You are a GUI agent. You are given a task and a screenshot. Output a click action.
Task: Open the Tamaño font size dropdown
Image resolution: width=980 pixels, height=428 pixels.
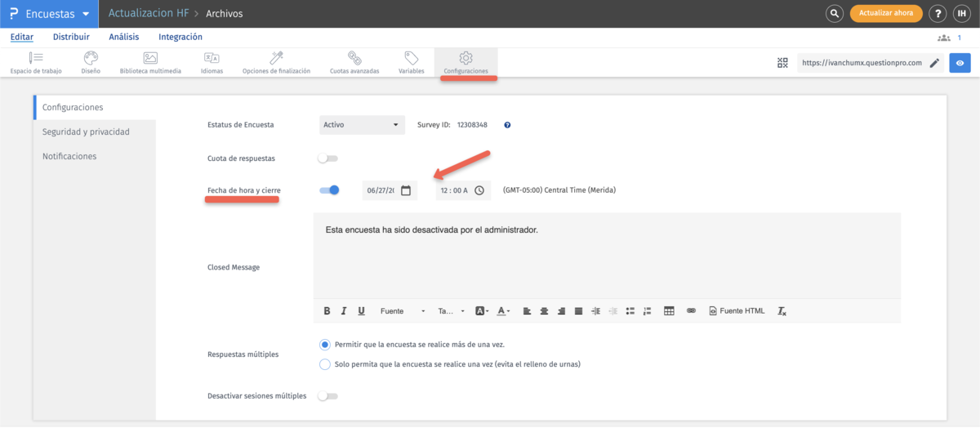click(x=451, y=311)
